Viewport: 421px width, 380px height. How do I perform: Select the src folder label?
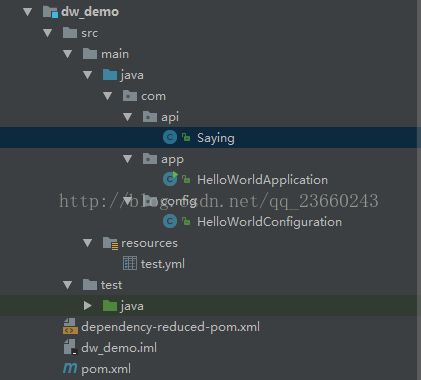(90, 33)
